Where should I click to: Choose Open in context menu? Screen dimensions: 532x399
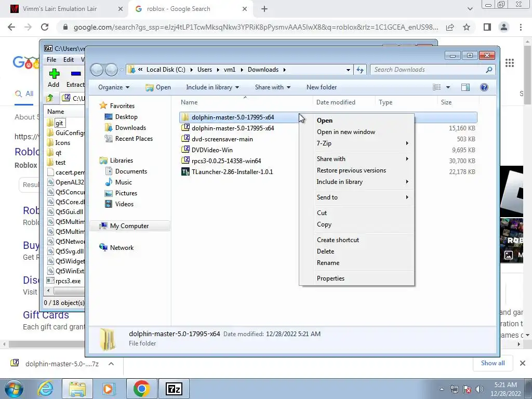(x=356, y=121)
